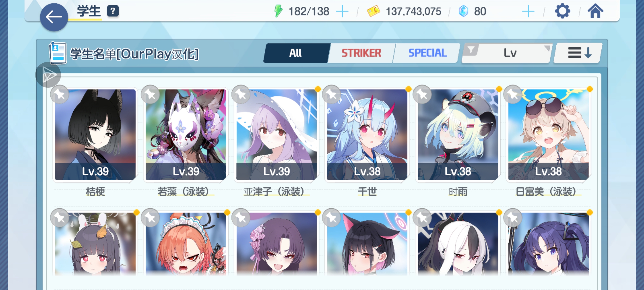The width and height of the screenshot is (644, 290).
Task: Open the settings gear icon
Action: pos(562,11)
